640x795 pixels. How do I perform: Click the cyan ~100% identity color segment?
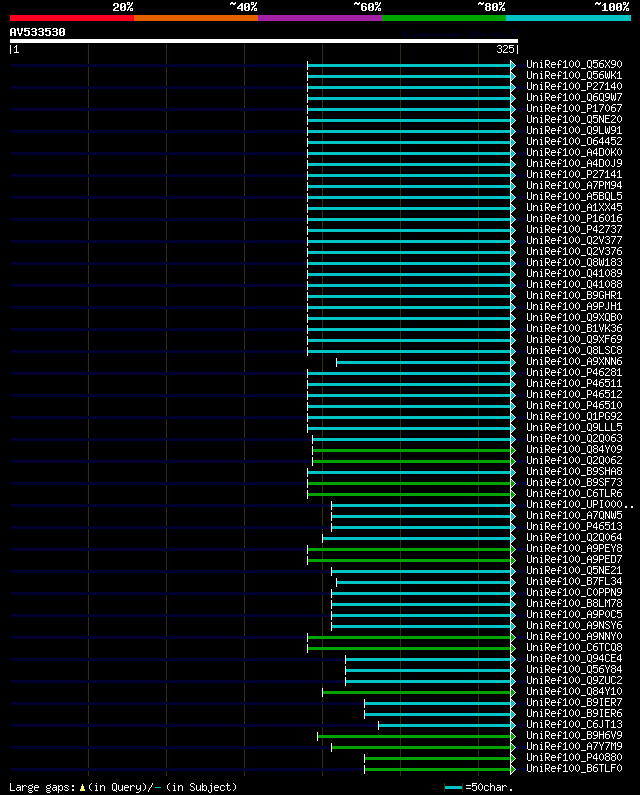568,18
